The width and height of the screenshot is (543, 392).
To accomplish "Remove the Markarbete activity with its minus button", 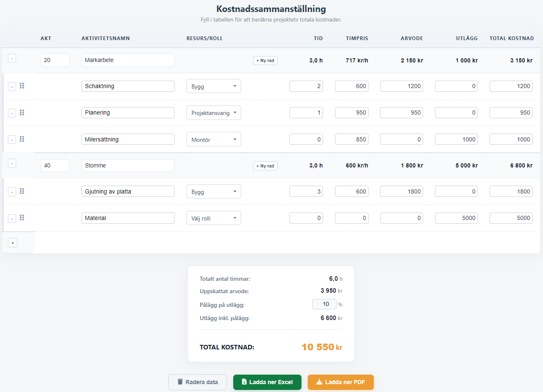I will [12, 59].
